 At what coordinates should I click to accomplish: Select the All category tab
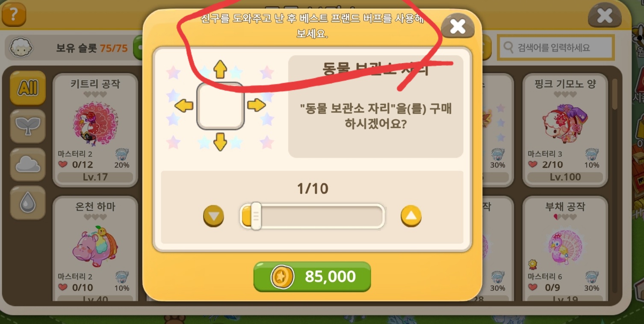tap(28, 88)
